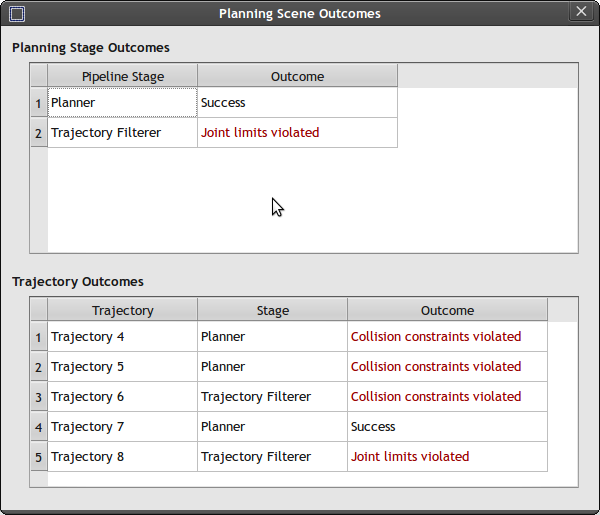Select the Trajectory 7 Success outcome cell
This screenshot has width=600, height=515.
pos(447,427)
